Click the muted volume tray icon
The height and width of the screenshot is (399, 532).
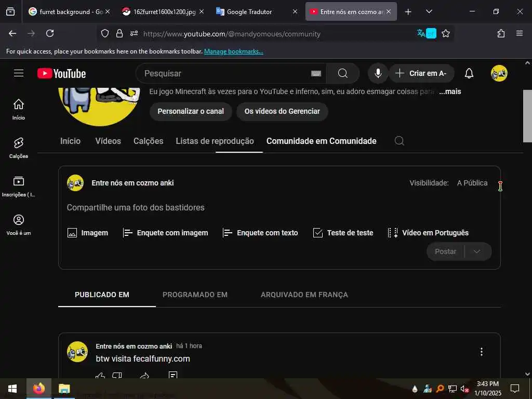464,389
